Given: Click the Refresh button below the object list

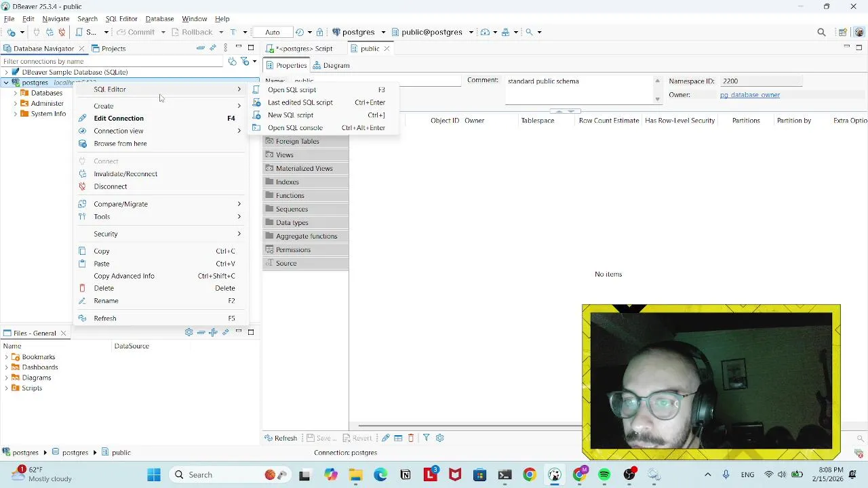Looking at the screenshot, I should (x=280, y=438).
